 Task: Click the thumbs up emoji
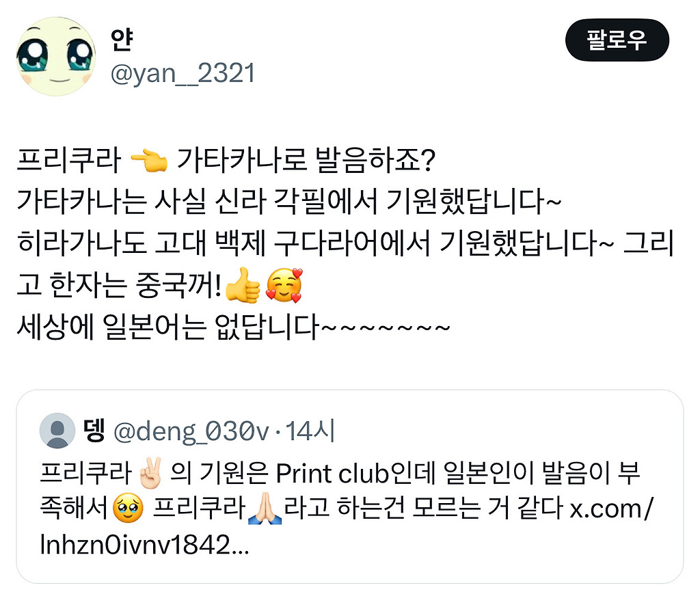tap(243, 286)
